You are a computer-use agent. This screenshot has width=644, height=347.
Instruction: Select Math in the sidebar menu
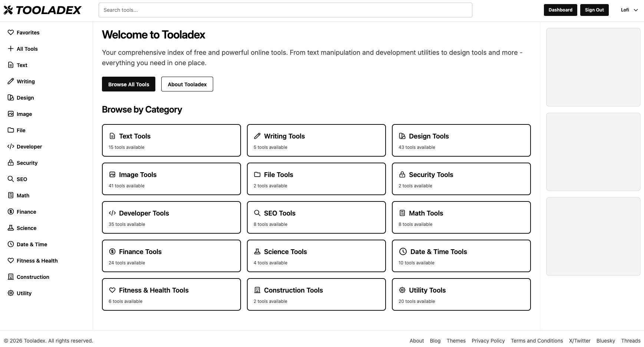click(23, 196)
